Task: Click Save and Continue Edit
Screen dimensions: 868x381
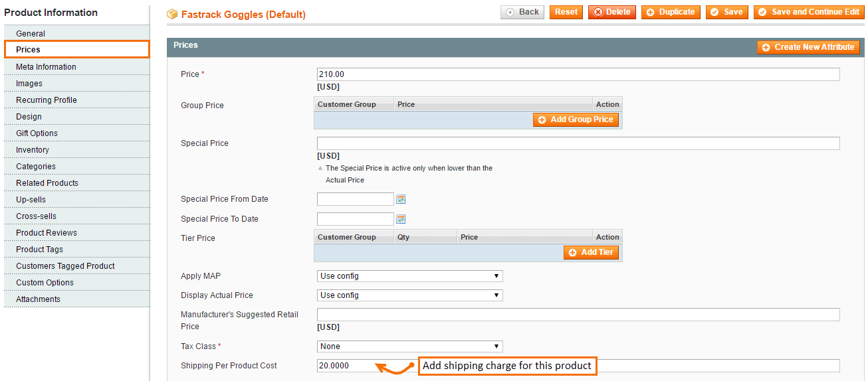Action: pos(809,12)
